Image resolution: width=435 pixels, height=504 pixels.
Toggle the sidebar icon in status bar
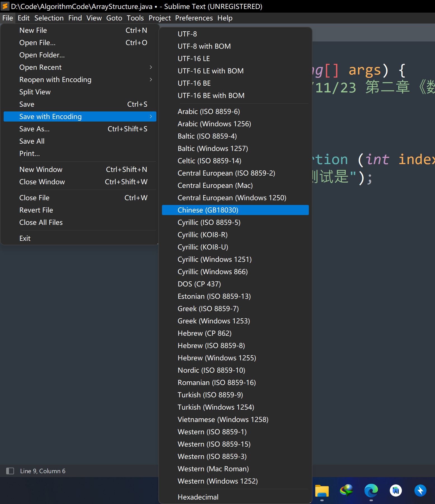(10, 471)
